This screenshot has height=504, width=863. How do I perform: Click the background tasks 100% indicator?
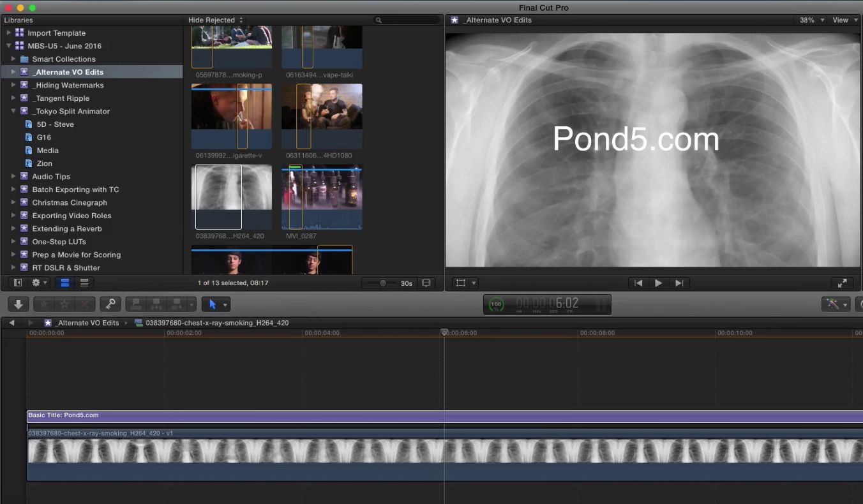[496, 305]
